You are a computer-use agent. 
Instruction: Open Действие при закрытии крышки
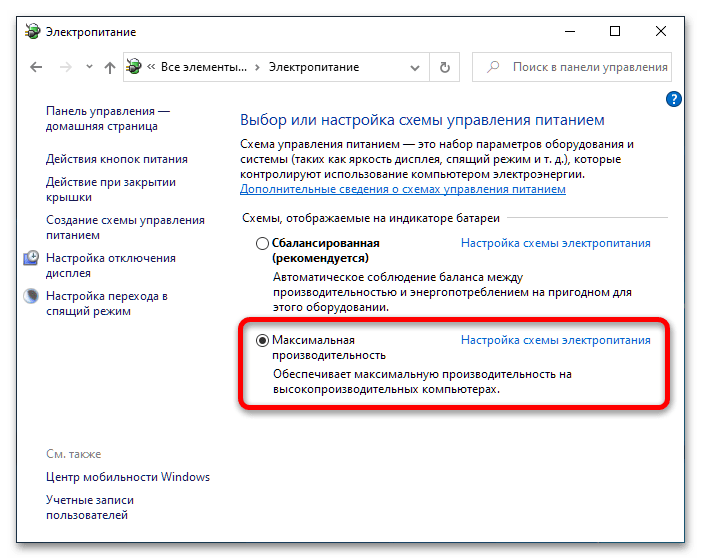111,190
